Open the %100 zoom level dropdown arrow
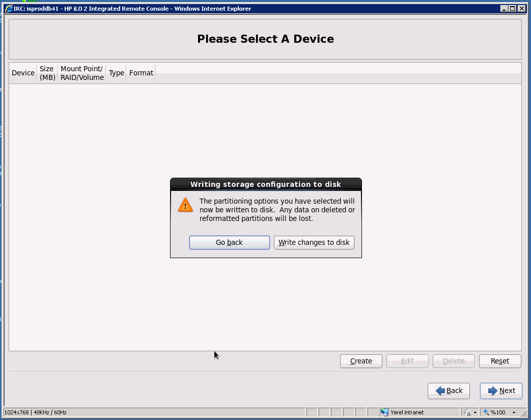The width and height of the screenshot is (531, 420). pos(514,412)
